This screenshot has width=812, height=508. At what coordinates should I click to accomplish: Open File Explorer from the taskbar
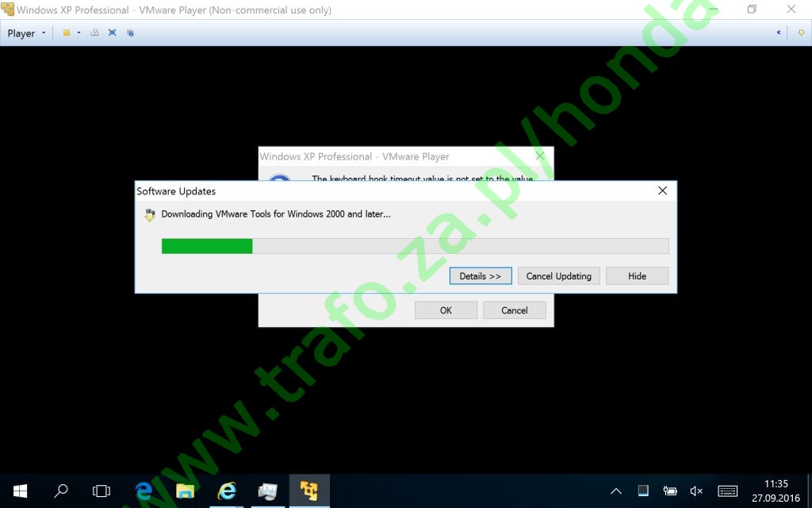point(185,491)
